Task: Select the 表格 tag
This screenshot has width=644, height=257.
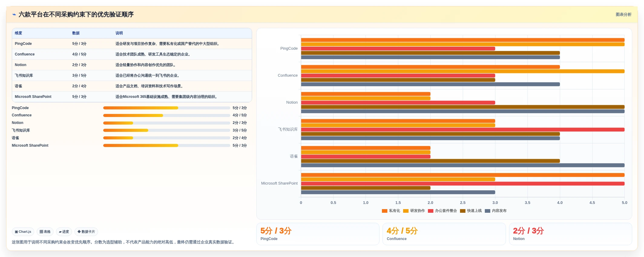Action: click(45, 232)
